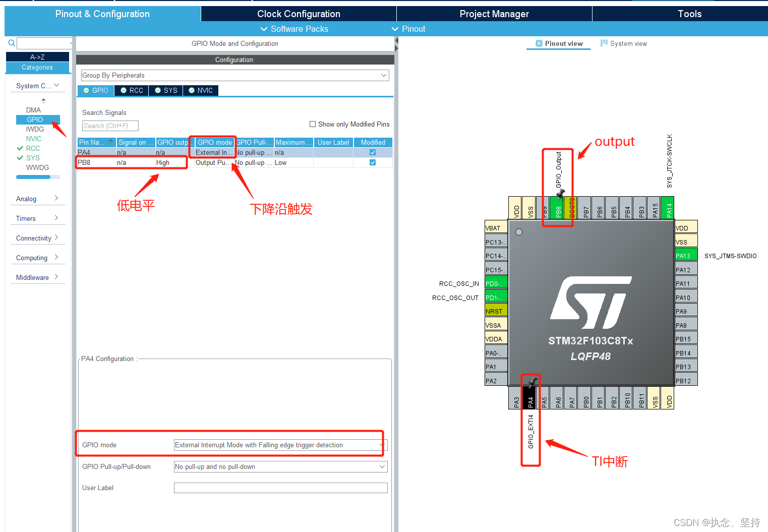Select the PA4 pin on the chip
This screenshot has width=768, height=532.
coord(530,398)
